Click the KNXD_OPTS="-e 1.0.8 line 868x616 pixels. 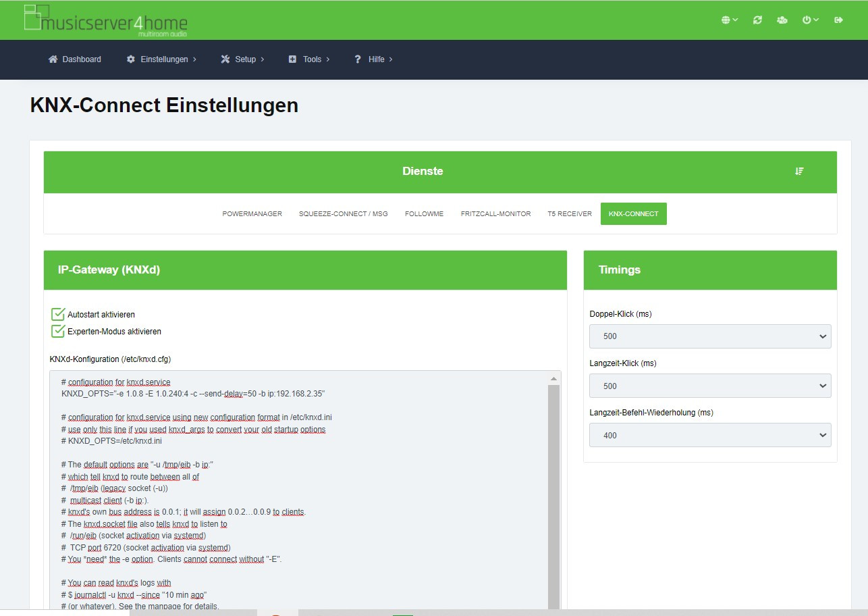pyautogui.click(x=194, y=393)
